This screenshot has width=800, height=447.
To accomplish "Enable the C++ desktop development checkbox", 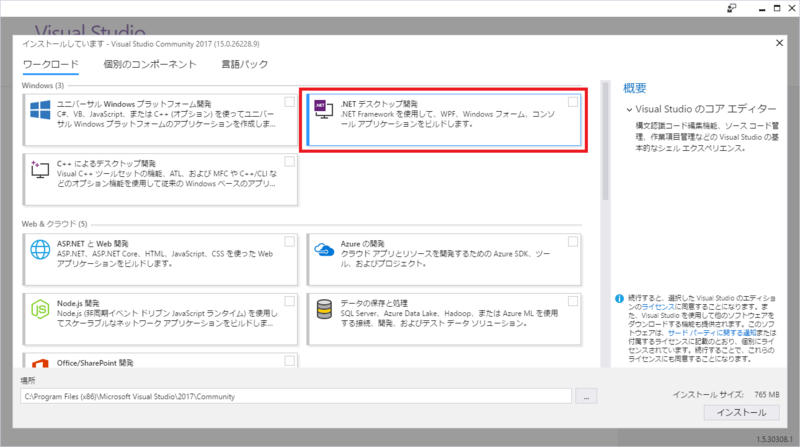I will point(289,162).
